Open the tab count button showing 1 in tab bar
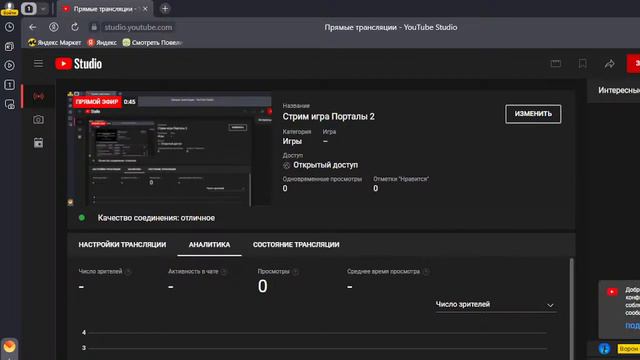The height and width of the screenshot is (360, 640). tap(29, 9)
